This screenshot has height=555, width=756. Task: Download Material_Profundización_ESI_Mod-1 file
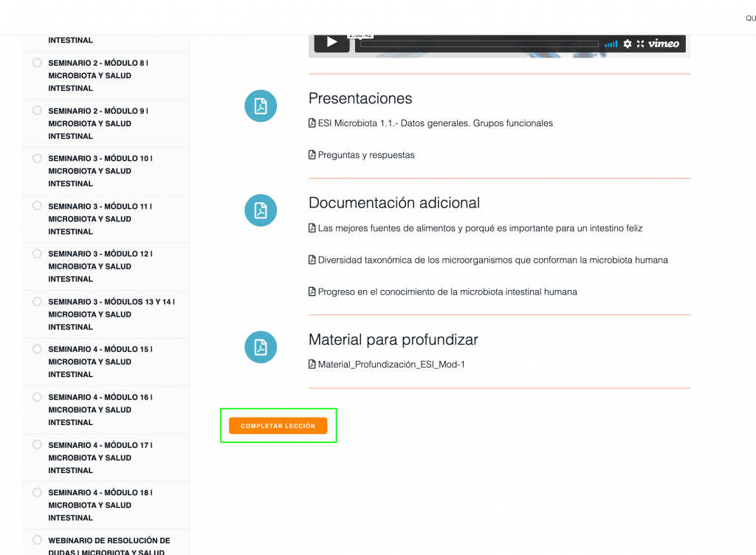[391, 364]
